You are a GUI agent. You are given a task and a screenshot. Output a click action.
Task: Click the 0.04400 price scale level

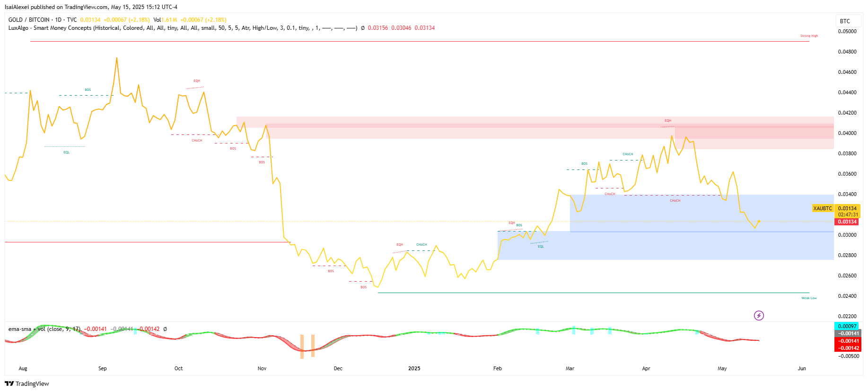(847, 93)
